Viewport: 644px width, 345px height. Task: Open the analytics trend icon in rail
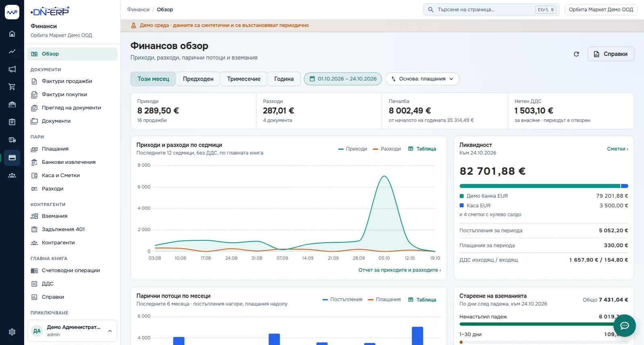(x=12, y=52)
